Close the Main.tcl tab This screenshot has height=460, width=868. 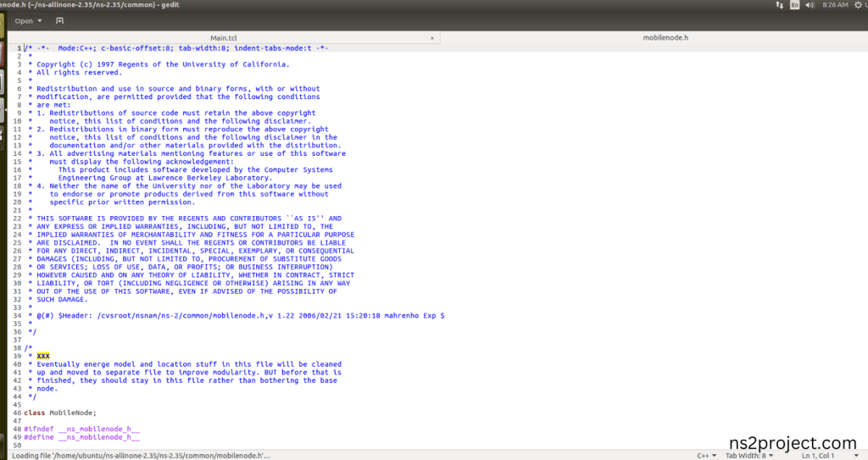click(x=432, y=38)
